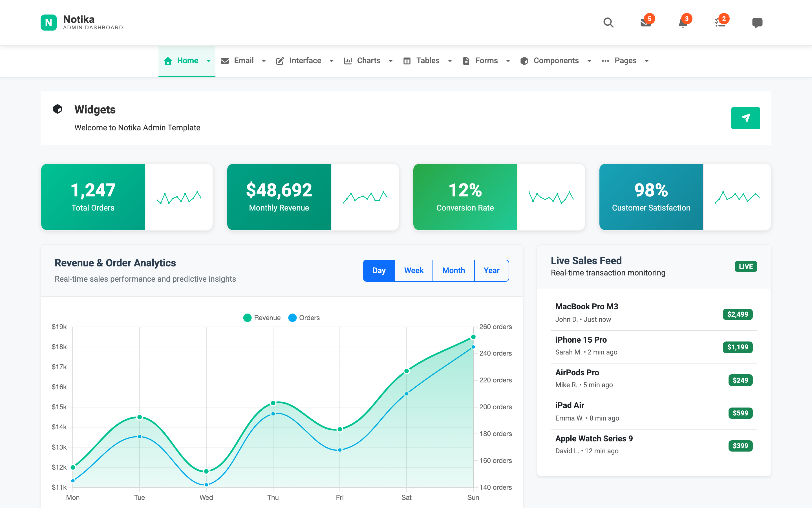Click the Total Orders sparkline chart
The width and height of the screenshot is (812, 508).
tap(179, 197)
